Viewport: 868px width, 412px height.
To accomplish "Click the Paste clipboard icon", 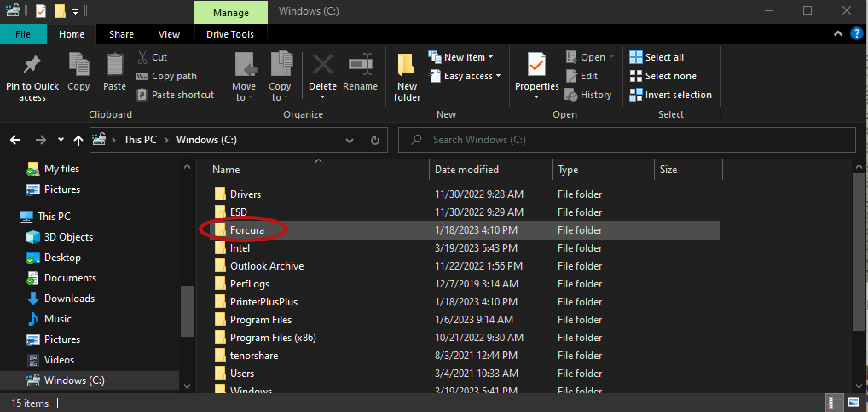I will [x=114, y=65].
